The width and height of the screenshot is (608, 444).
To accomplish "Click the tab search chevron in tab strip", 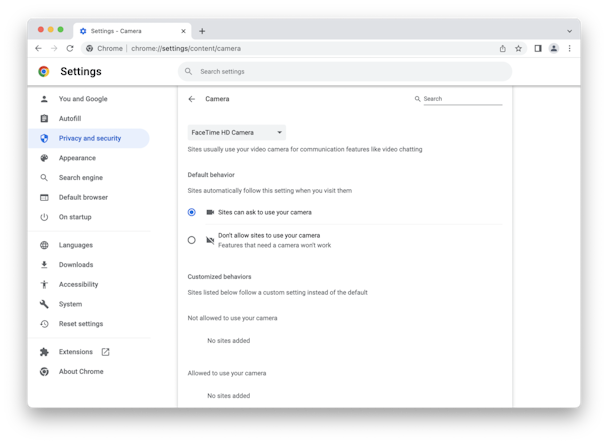I will tap(569, 31).
